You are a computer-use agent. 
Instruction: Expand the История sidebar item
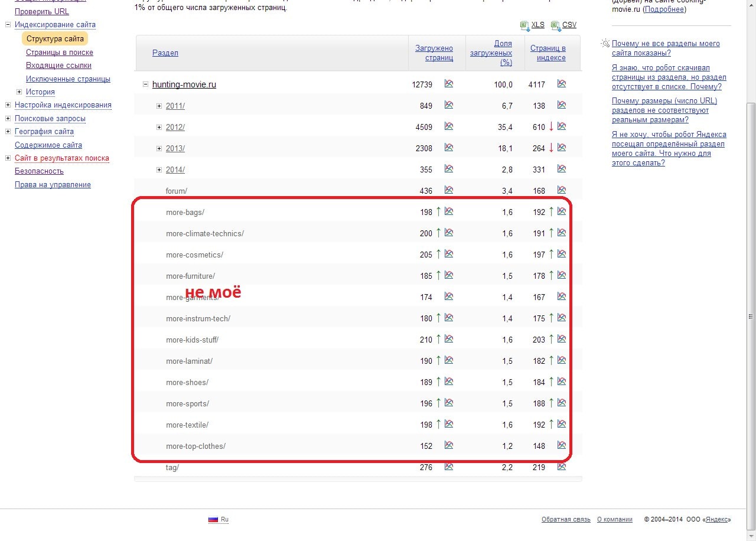click(x=19, y=92)
